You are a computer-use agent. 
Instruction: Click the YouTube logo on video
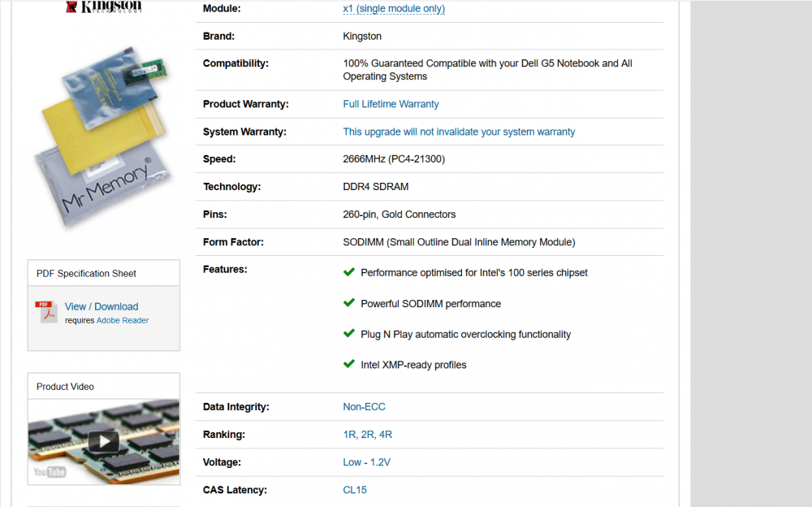pos(50,471)
